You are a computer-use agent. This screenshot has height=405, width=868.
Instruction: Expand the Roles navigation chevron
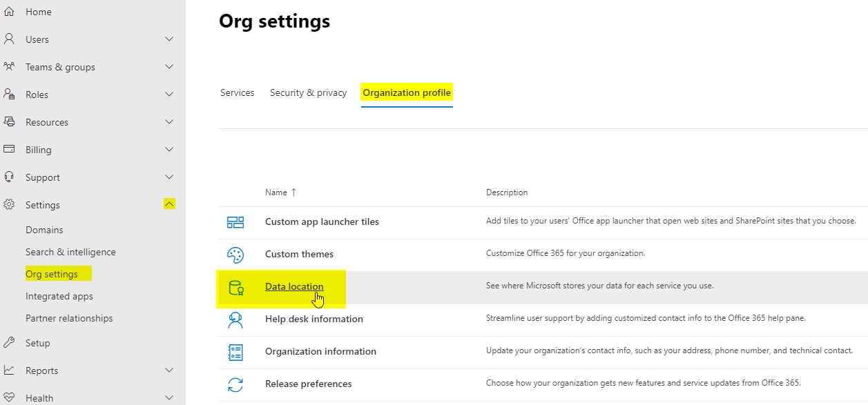169,95
